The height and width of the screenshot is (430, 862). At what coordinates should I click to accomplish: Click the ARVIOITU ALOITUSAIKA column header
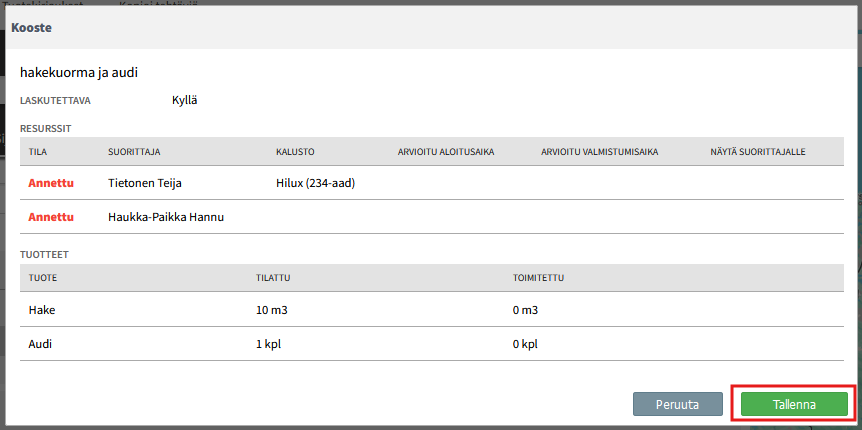[x=446, y=152]
